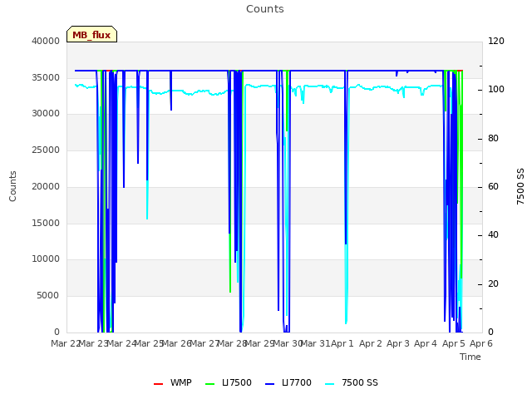The width and height of the screenshot is (532, 399).
Task: Click the cyan 7500 SS legend marker
Action: coord(329,384)
